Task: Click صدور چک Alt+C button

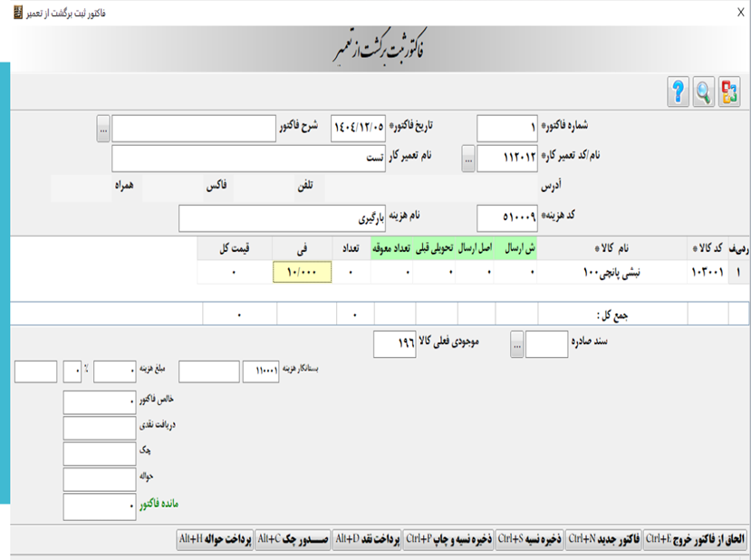Action: tap(293, 539)
